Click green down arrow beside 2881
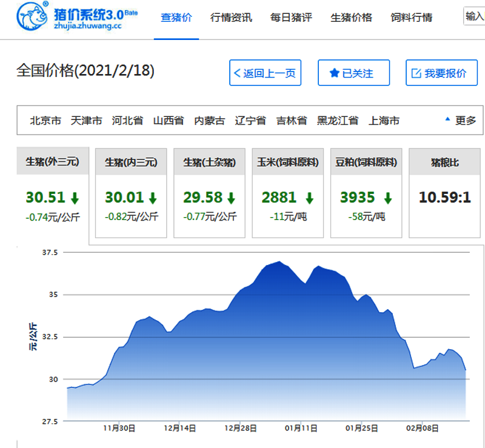The width and height of the screenshot is (485, 448). click(x=310, y=198)
